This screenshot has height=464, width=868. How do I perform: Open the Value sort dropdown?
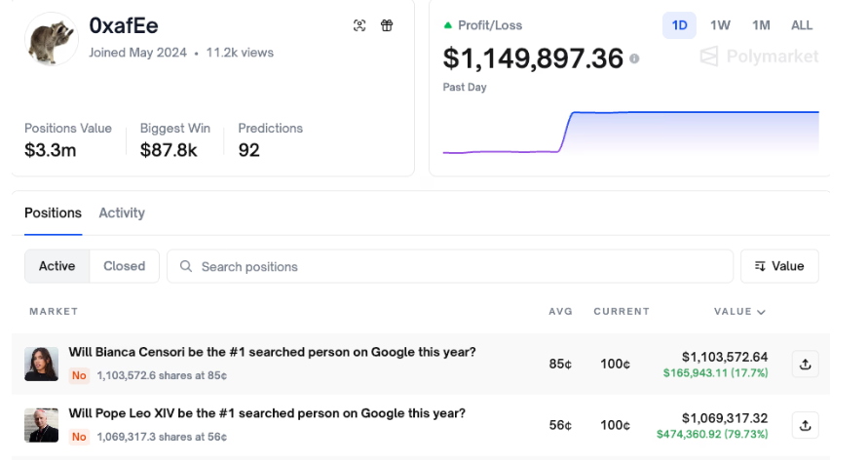(779, 266)
